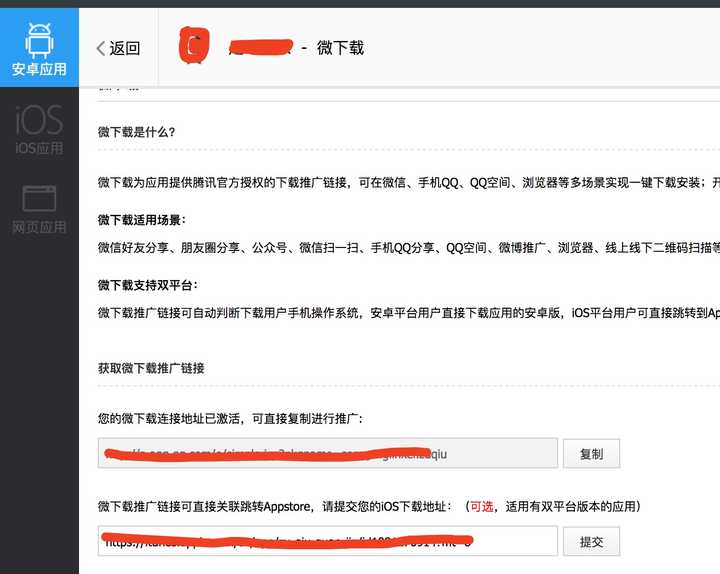Click the 微下载 page title
Screen dimensions: 720x574
point(340,48)
